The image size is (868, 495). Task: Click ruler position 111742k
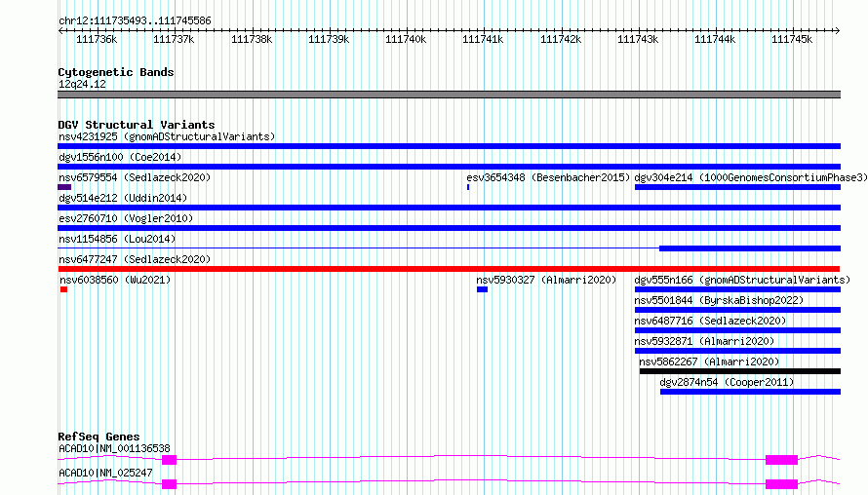pos(560,39)
